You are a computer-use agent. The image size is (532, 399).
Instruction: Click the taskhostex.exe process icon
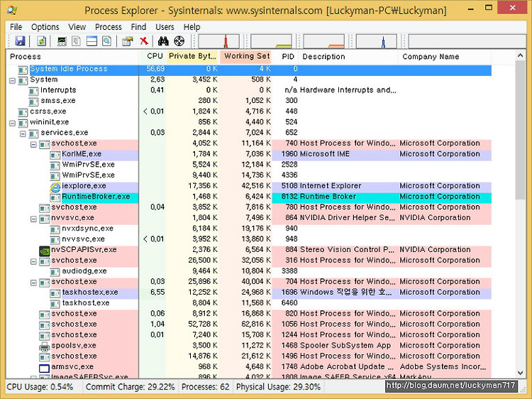point(55,293)
